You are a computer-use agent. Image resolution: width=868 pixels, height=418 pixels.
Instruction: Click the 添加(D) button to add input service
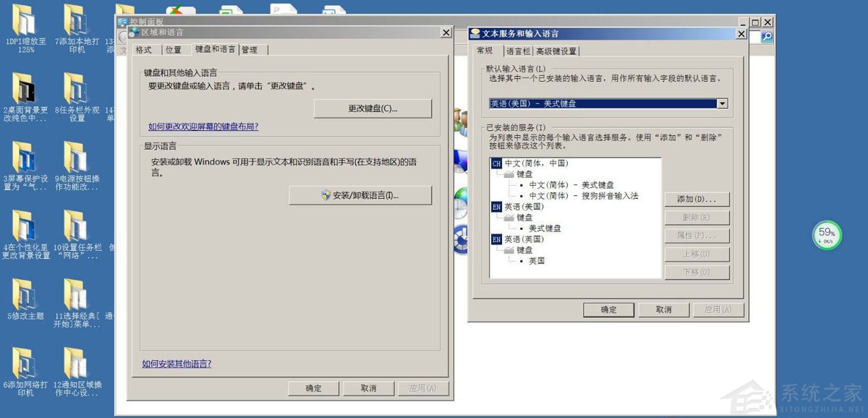coord(696,199)
